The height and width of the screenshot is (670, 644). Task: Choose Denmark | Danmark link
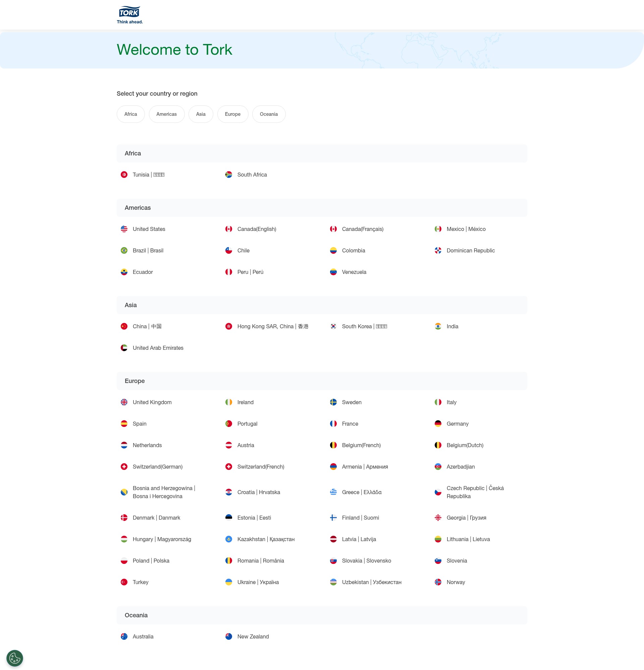click(x=157, y=518)
